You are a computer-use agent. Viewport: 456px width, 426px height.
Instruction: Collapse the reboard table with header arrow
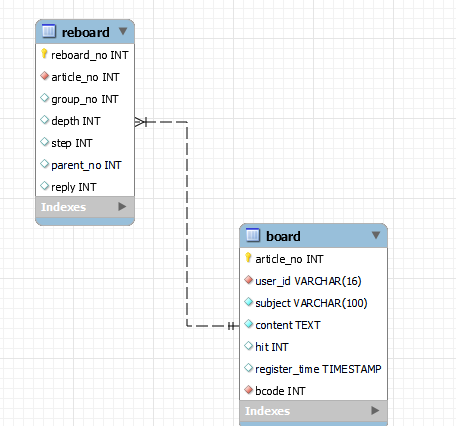pos(123,31)
